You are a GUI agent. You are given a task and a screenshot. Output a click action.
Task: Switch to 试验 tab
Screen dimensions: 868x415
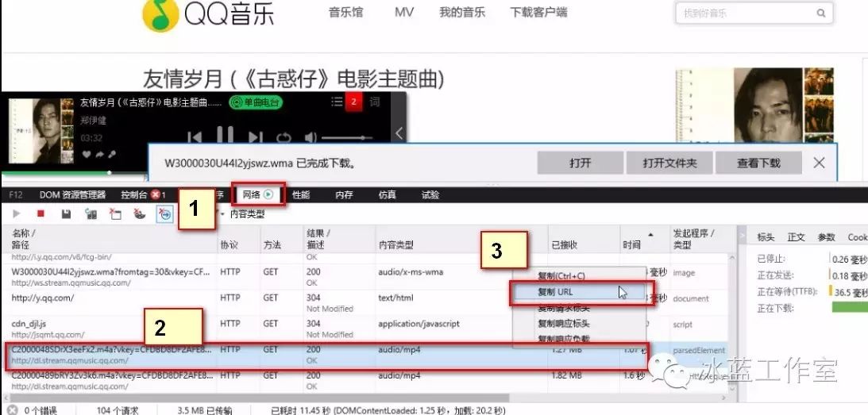[430, 194]
